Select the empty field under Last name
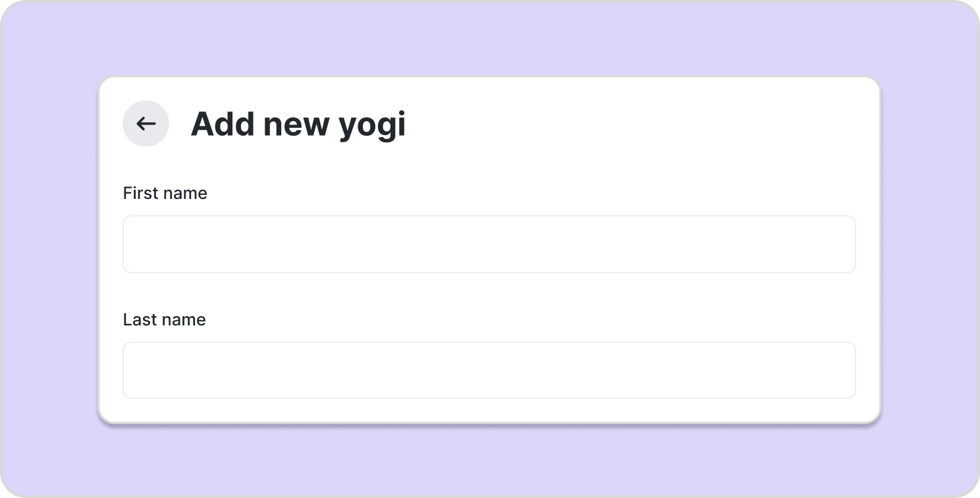Viewport: 980px width, 498px height. pyautogui.click(x=489, y=370)
